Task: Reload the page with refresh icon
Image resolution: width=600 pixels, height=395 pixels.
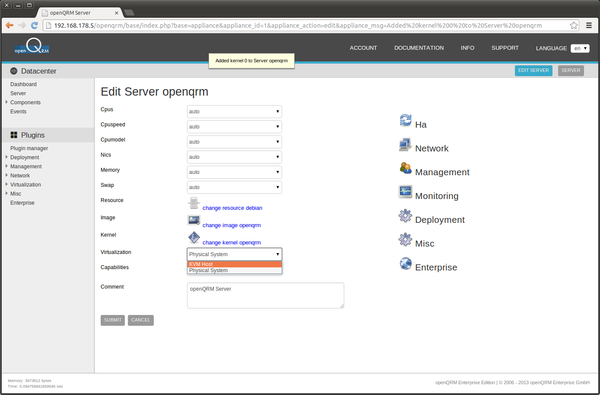Action: click(34, 25)
